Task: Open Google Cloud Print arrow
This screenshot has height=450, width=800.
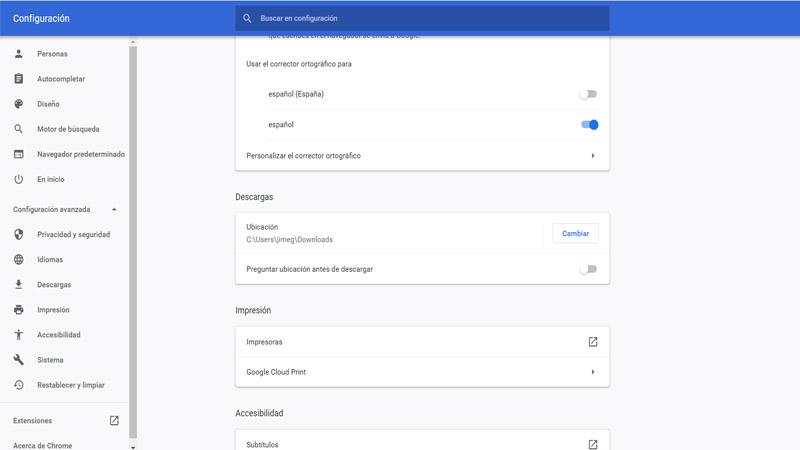Action: 593,372
